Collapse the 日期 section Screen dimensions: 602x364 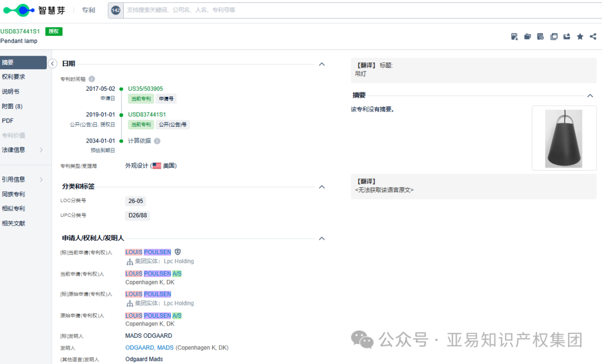tap(322, 64)
